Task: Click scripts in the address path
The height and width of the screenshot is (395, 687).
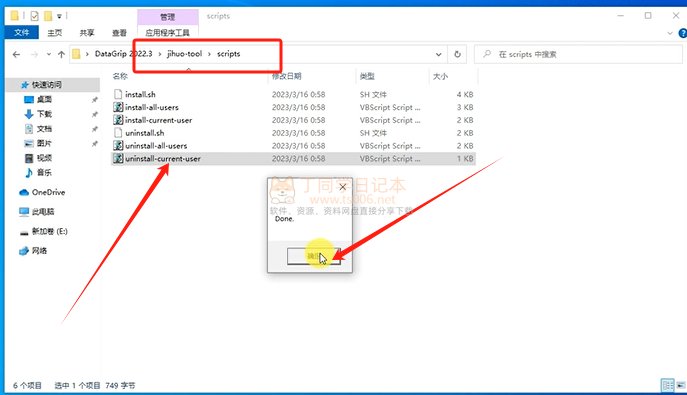Action: tap(228, 54)
